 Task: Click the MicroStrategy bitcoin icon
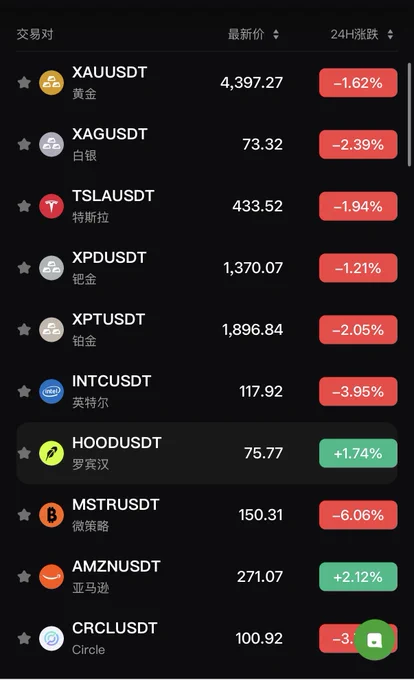point(52,515)
